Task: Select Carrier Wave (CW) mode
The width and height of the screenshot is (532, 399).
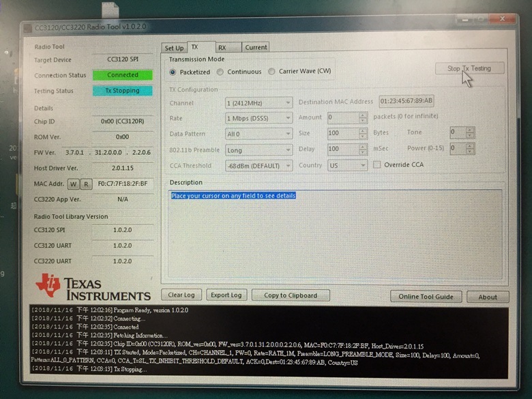Action: click(x=299, y=71)
